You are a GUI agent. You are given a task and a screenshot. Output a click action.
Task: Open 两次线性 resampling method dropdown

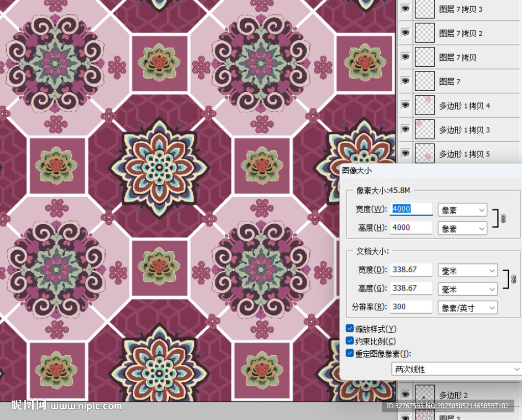[457, 369]
